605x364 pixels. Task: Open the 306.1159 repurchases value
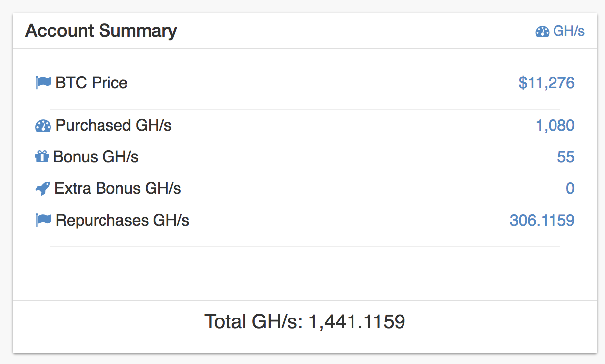coord(542,220)
